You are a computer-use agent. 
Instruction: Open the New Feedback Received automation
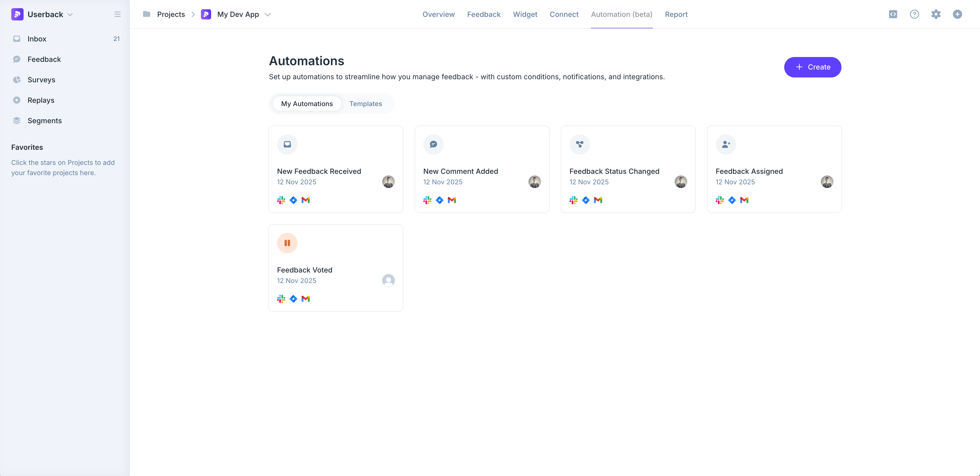pos(336,169)
